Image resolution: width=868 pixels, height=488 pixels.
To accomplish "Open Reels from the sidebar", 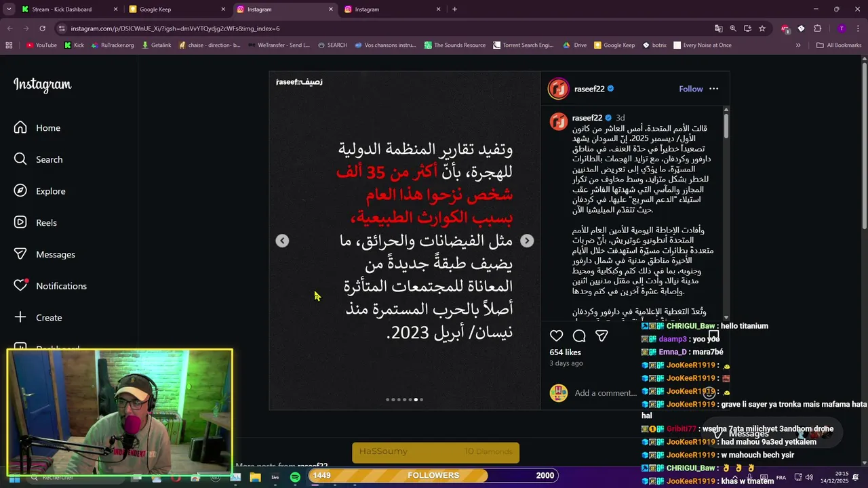I will (36, 223).
